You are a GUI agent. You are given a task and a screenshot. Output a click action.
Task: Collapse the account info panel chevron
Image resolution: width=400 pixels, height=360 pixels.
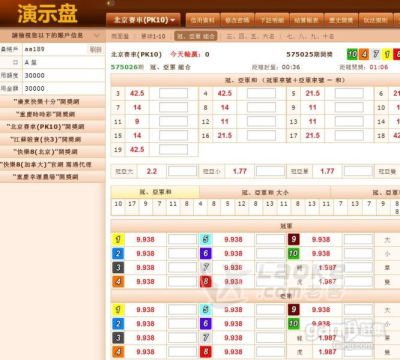(x=97, y=35)
